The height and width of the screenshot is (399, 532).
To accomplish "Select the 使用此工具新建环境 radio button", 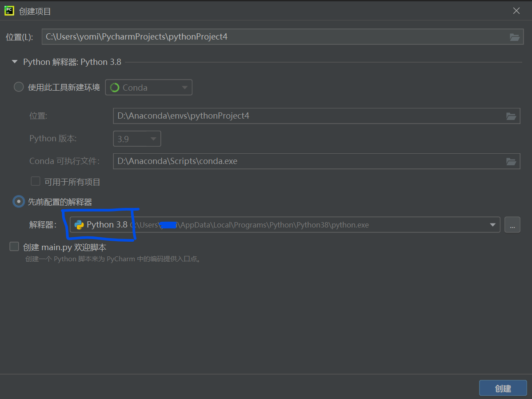I will pyautogui.click(x=18, y=87).
